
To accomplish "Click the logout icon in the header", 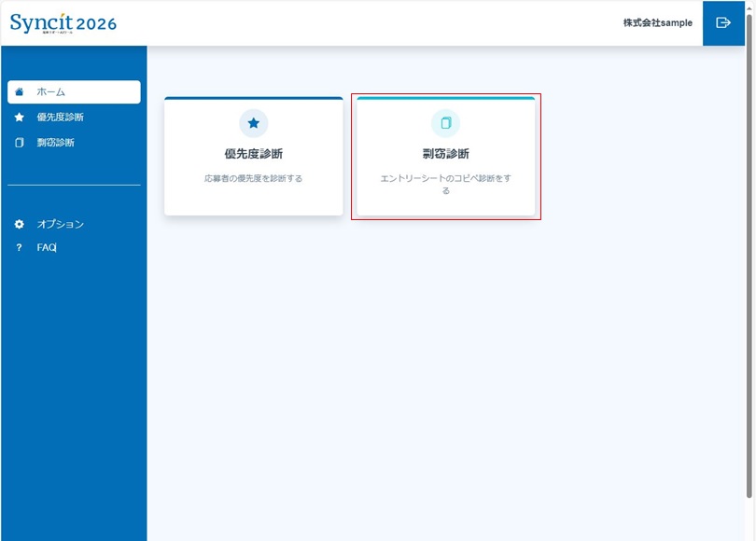I will (723, 23).
